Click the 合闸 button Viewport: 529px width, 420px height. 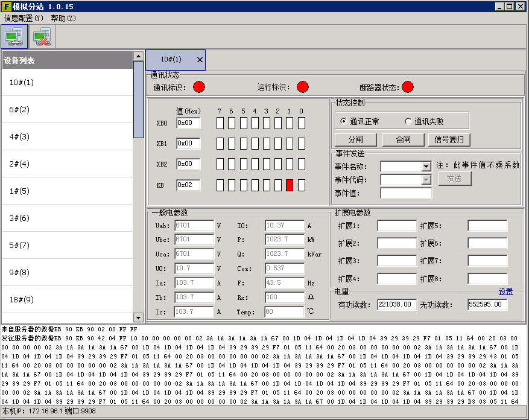(x=403, y=139)
